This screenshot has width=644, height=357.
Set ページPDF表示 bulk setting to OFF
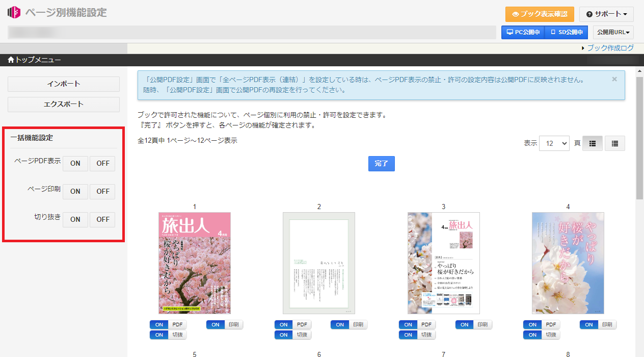[x=102, y=164]
